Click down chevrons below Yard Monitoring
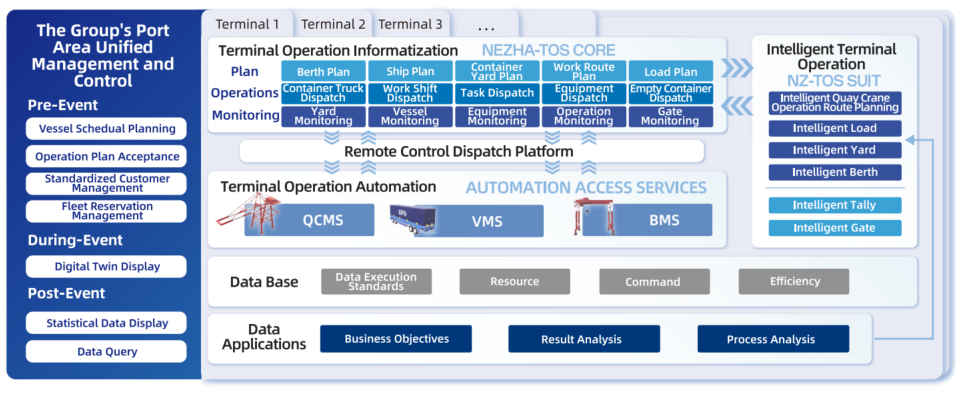This screenshot has height=396, width=960. pos(331,138)
